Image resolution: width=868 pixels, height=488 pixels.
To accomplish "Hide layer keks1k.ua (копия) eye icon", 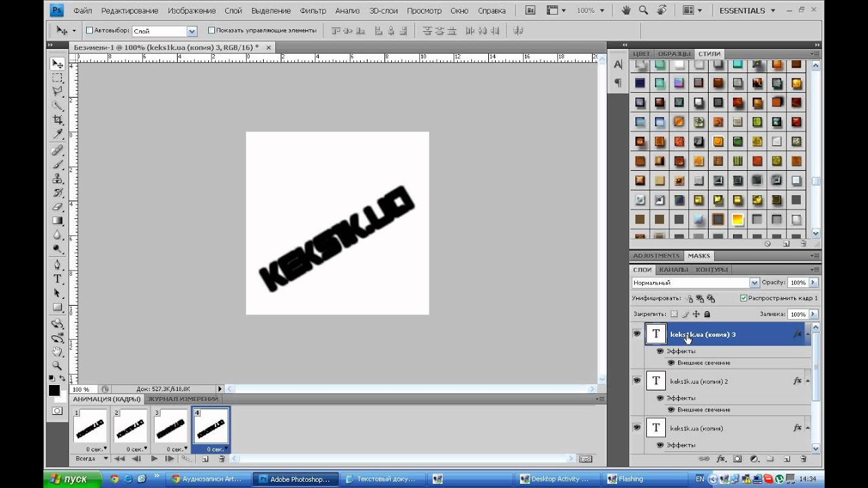I will click(637, 428).
